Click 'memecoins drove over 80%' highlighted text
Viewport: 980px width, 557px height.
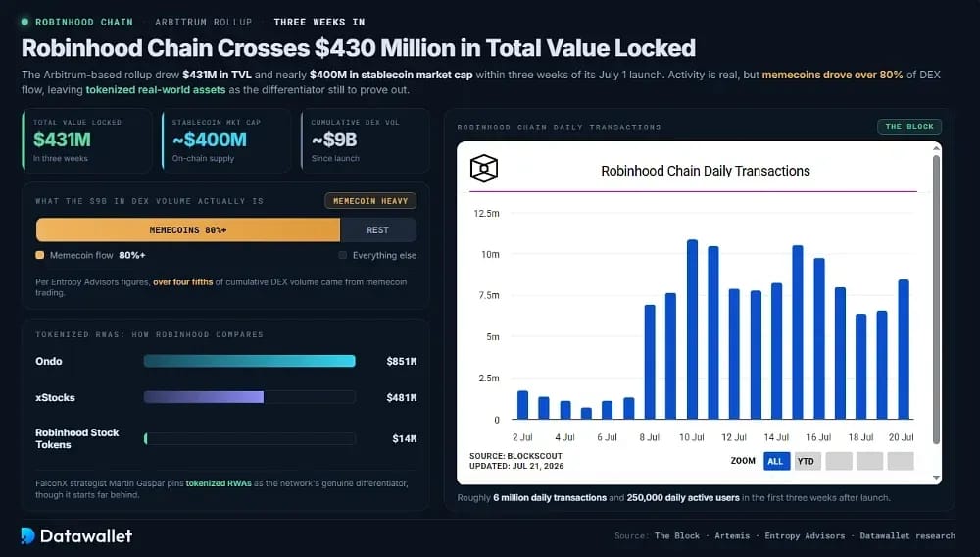(x=832, y=75)
